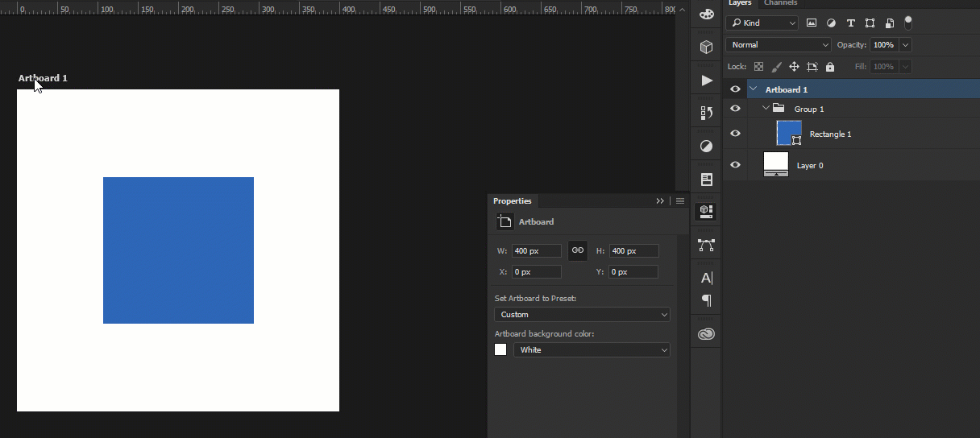This screenshot has height=438, width=980.
Task: Click the artboard width W field
Action: coord(536,251)
